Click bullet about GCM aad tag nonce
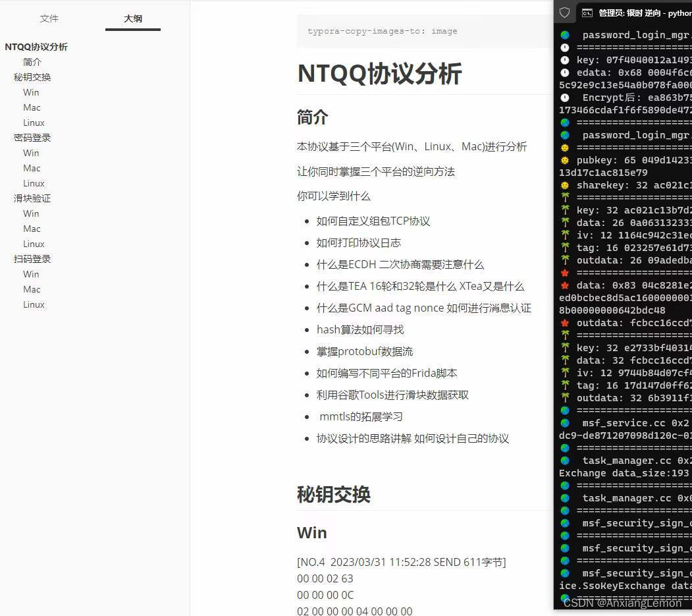692x616 pixels. coord(423,308)
